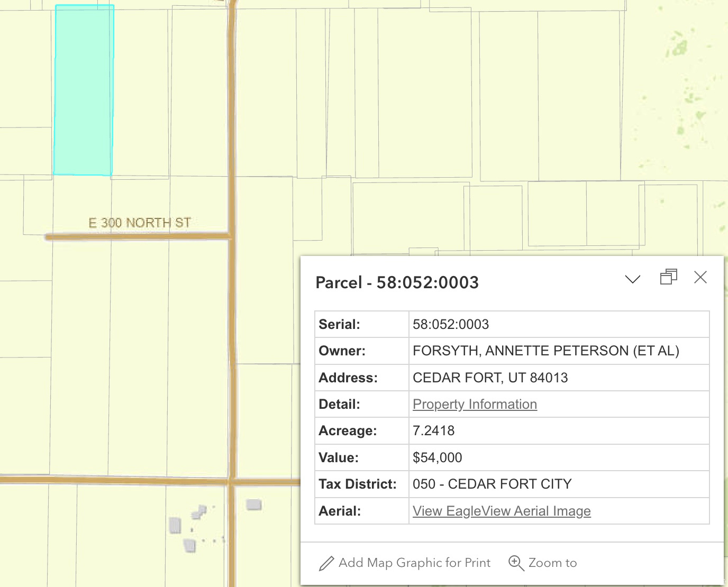This screenshot has height=587, width=728.
Task: Dock the parcel popup window
Action: tap(669, 277)
